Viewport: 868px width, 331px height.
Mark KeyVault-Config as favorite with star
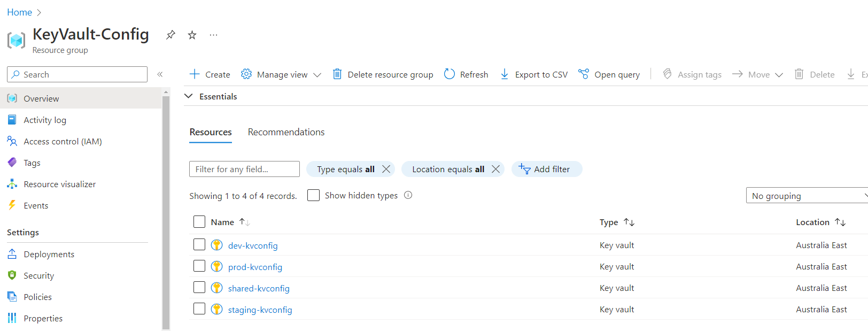(x=192, y=35)
